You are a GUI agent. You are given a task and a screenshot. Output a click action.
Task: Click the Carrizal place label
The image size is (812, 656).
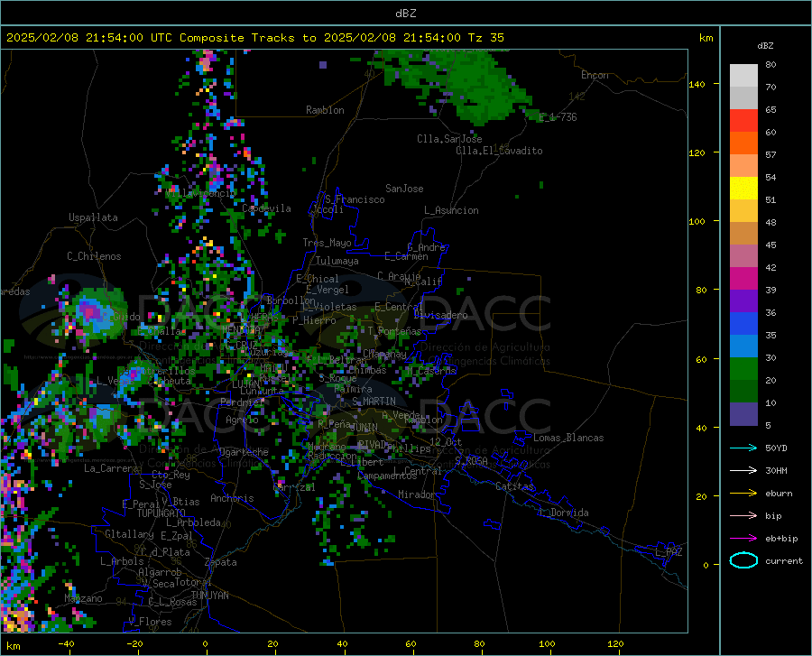tap(294, 487)
